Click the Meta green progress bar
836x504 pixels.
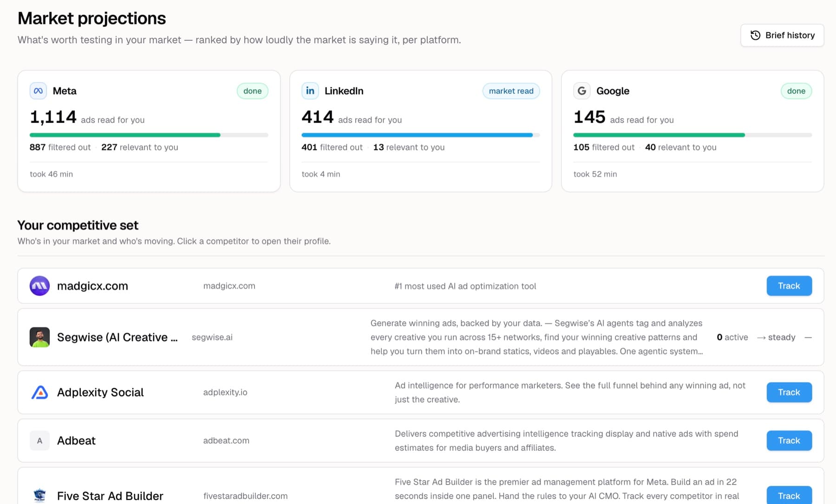[125, 135]
